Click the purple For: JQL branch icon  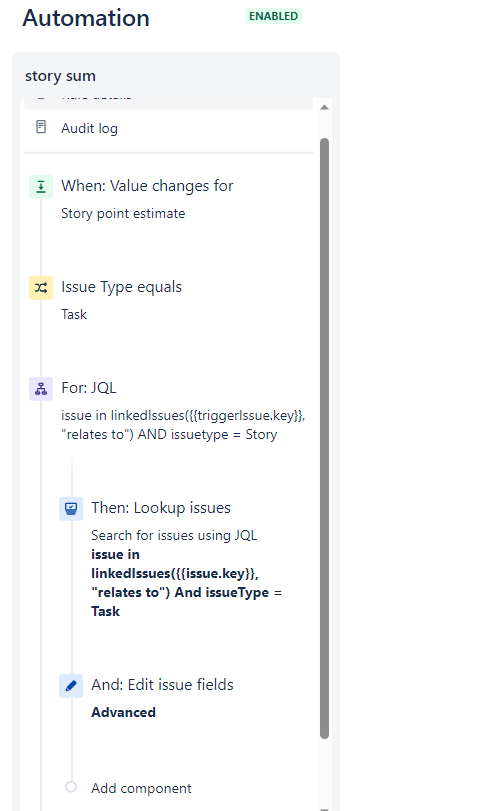click(x=41, y=389)
